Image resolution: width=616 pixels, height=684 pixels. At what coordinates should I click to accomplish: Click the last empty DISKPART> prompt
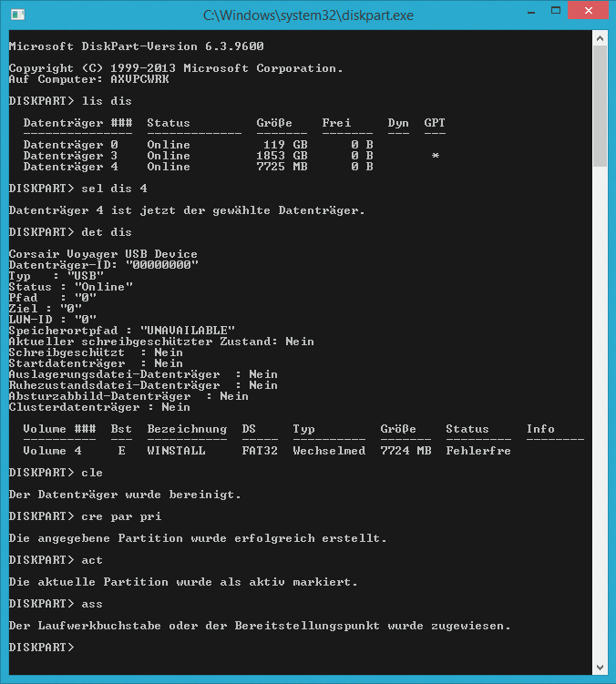point(42,648)
